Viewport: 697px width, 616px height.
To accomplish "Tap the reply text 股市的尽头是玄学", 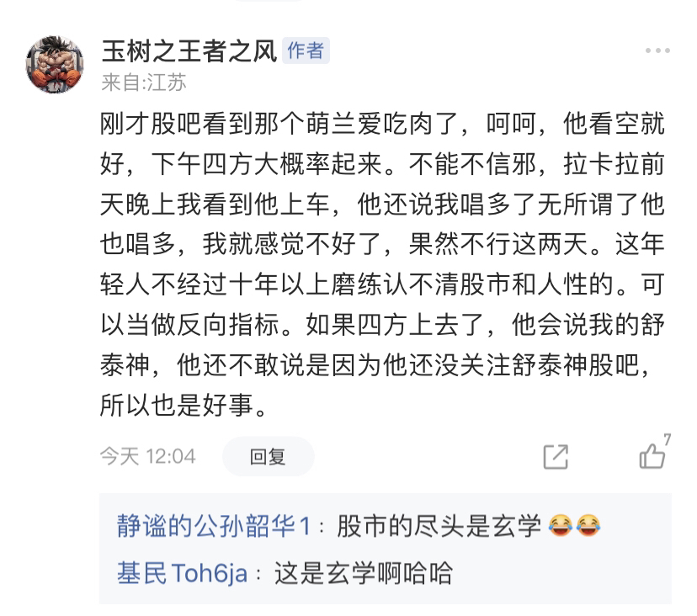I will tap(439, 526).
